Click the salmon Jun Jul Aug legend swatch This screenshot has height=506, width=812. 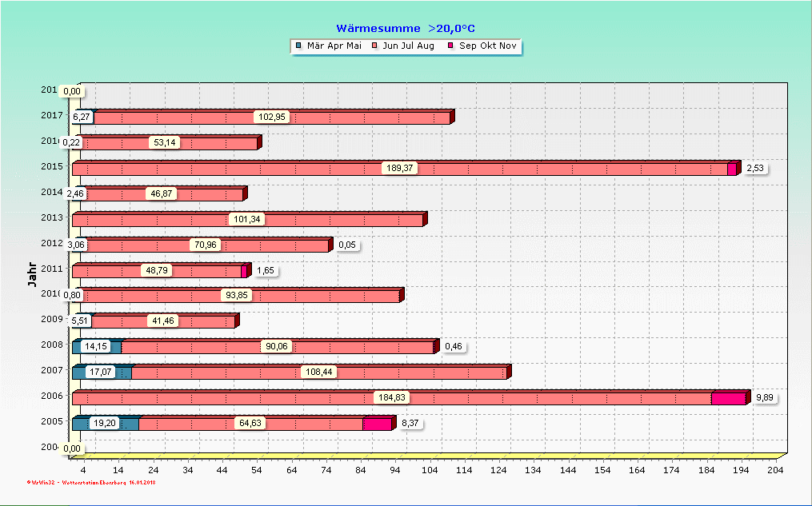pyautogui.click(x=374, y=46)
